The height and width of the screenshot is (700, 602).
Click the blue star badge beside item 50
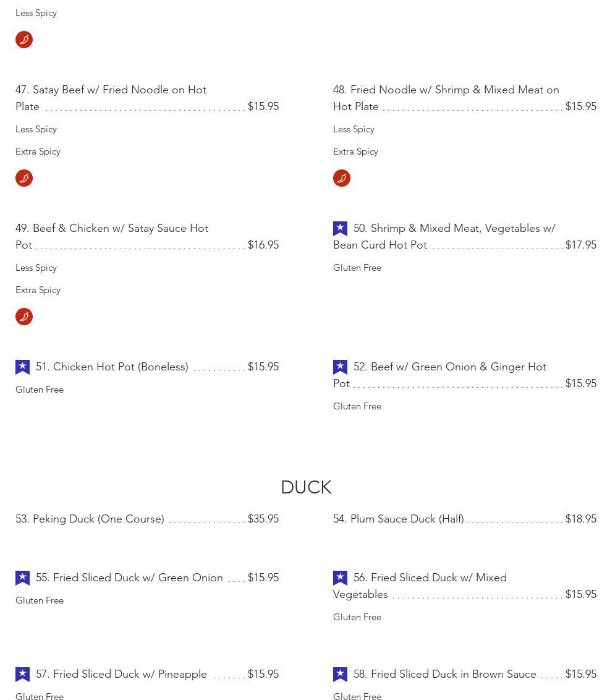tap(340, 229)
